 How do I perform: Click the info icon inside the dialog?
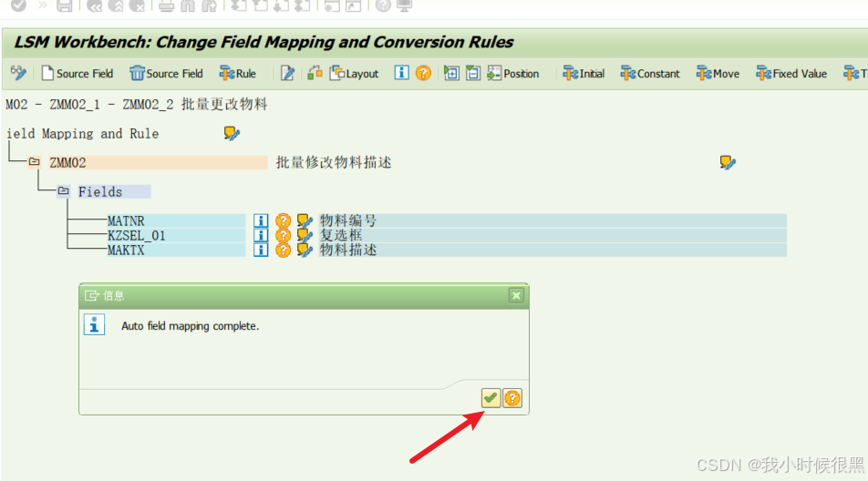click(94, 324)
